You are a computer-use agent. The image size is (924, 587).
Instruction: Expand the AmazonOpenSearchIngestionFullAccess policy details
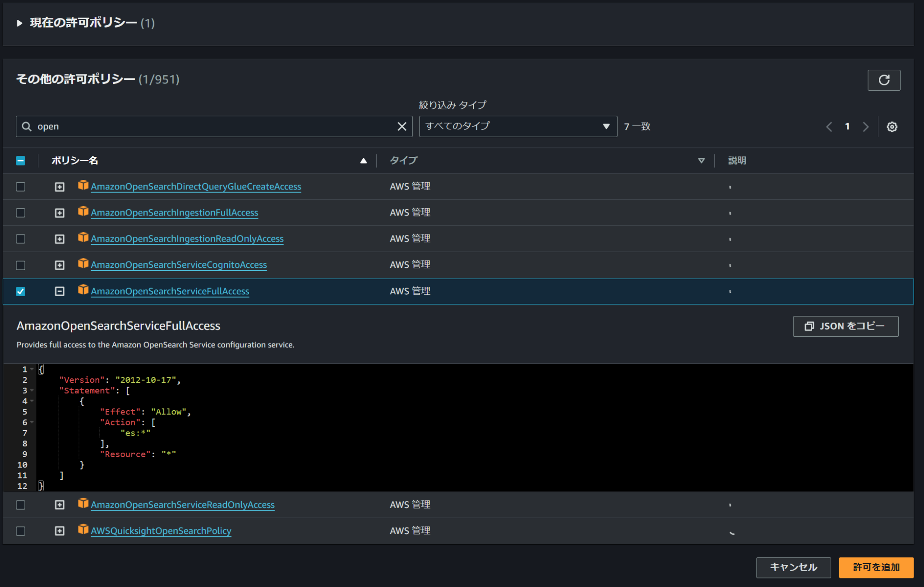point(60,212)
